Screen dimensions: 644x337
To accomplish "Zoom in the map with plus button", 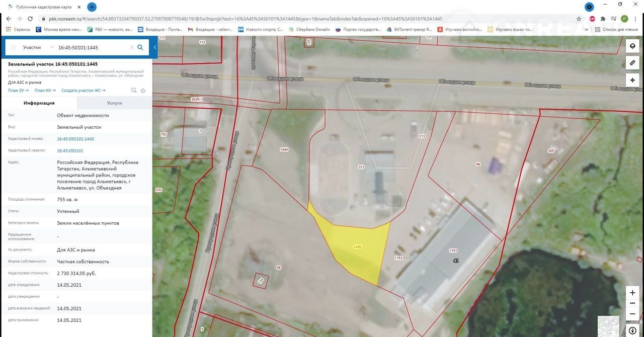I will pyautogui.click(x=632, y=293).
